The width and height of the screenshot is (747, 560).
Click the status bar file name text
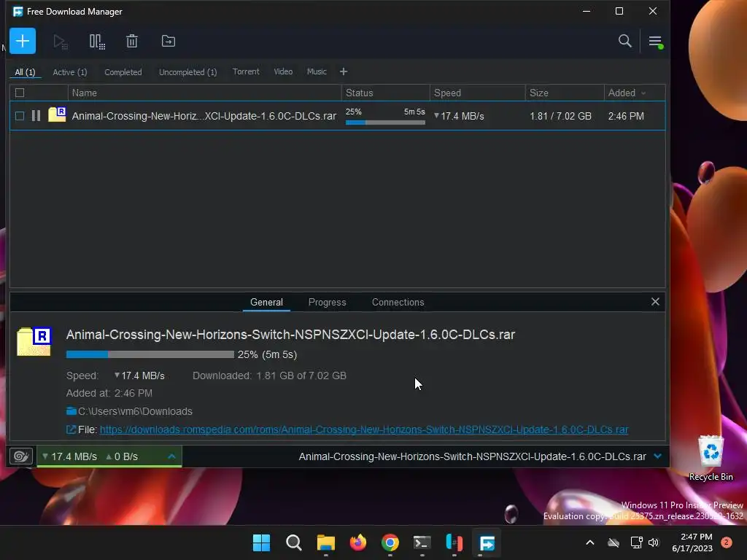click(472, 456)
